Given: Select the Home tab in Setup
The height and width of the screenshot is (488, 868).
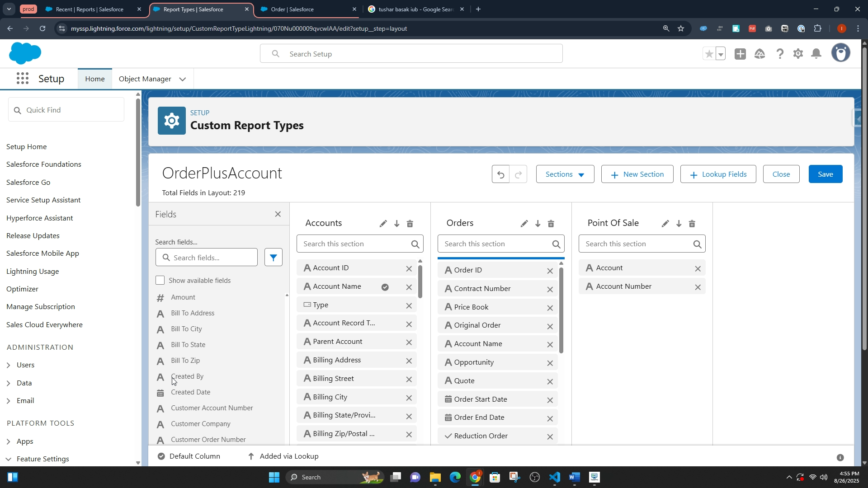Looking at the screenshot, I should (94, 79).
